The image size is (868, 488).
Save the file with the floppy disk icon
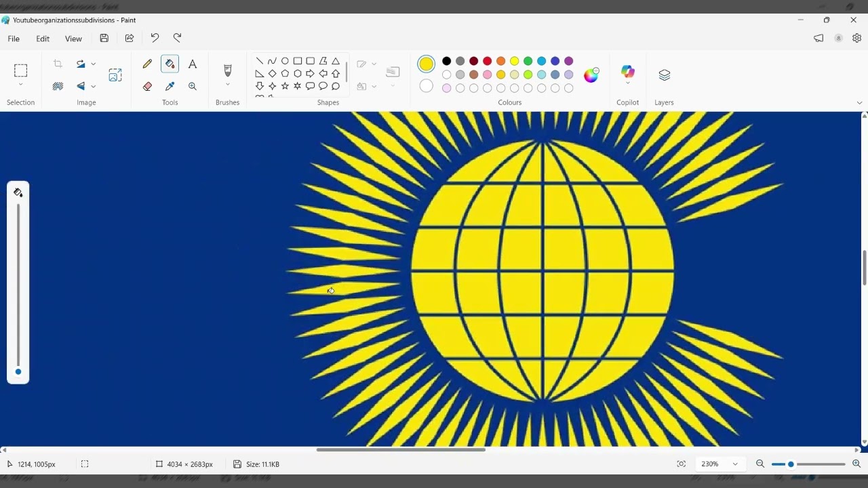[x=104, y=39]
